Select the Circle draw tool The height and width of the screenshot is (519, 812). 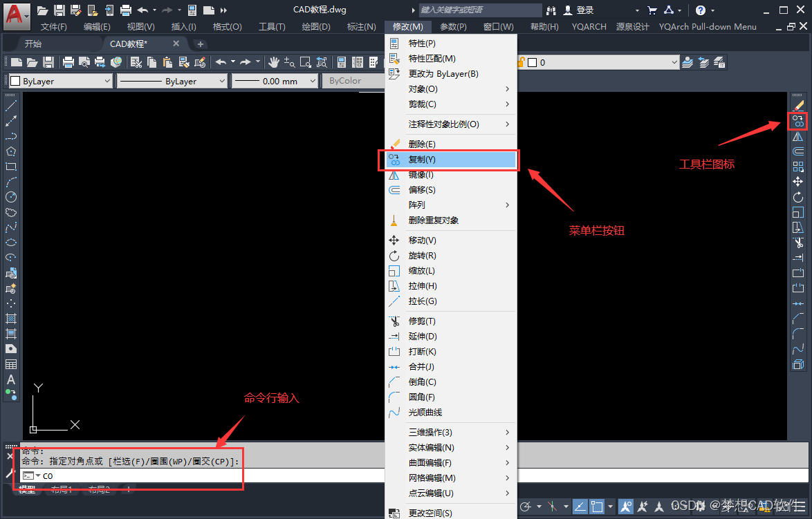pyautogui.click(x=11, y=197)
